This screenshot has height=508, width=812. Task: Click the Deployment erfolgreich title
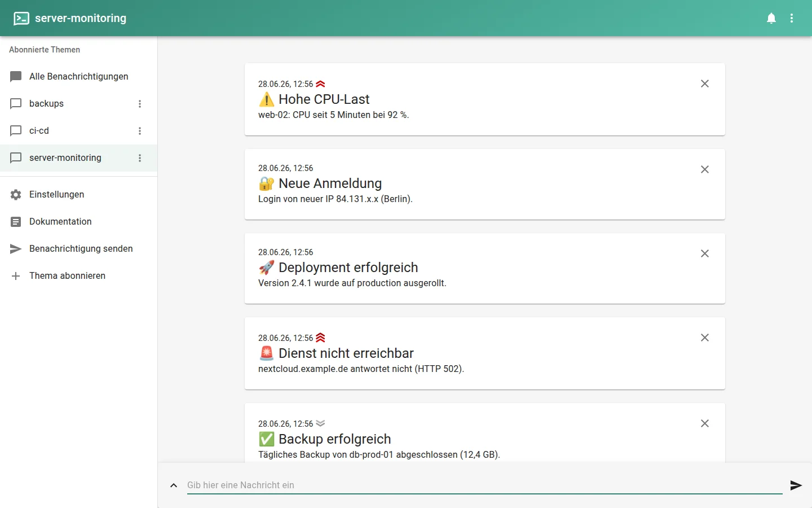pyautogui.click(x=348, y=268)
